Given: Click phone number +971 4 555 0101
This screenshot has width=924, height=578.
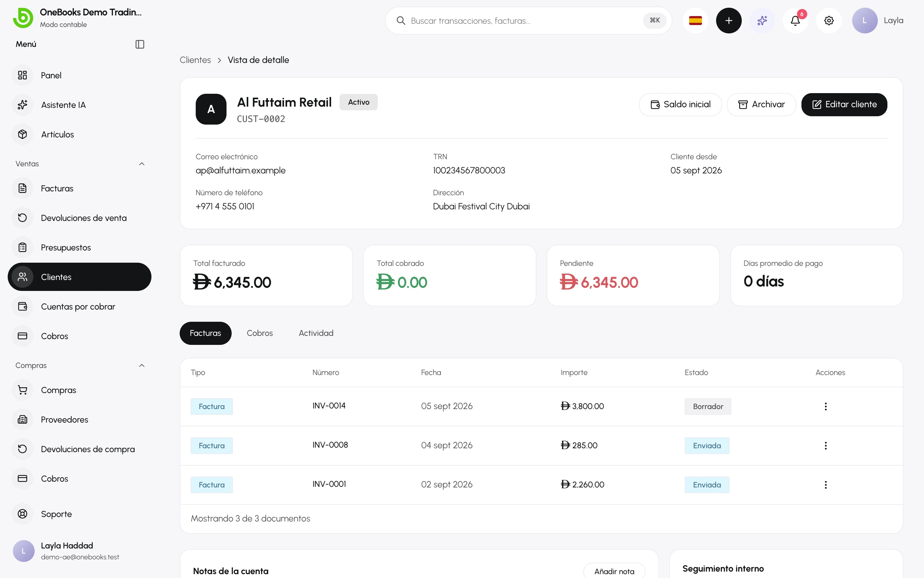Looking at the screenshot, I should (225, 206).
